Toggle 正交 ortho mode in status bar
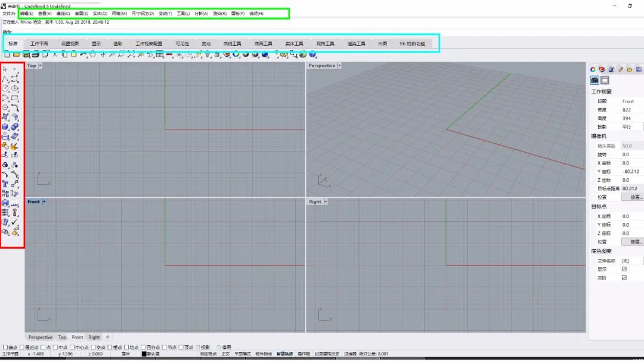 click(x=225, y=354)
